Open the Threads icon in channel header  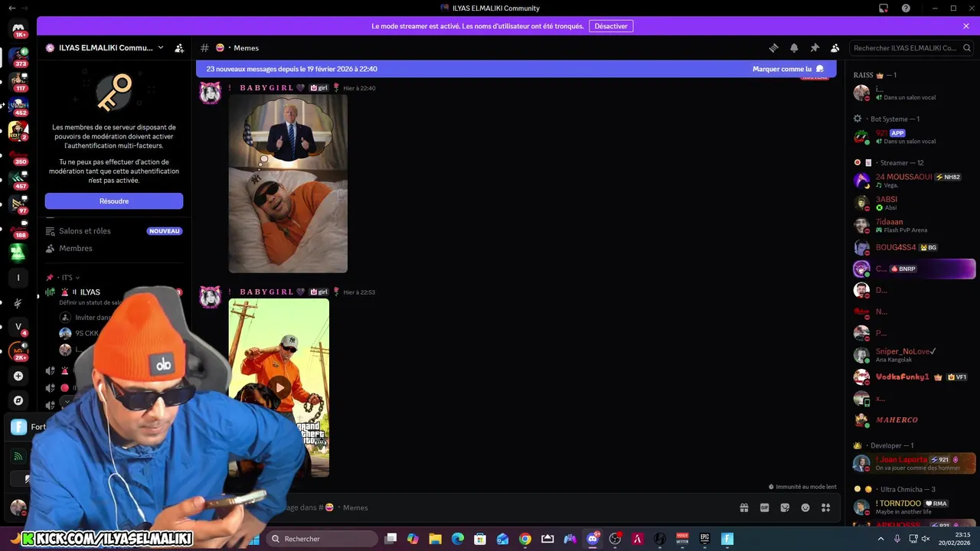pyautogui.click(x=773, y=47)
